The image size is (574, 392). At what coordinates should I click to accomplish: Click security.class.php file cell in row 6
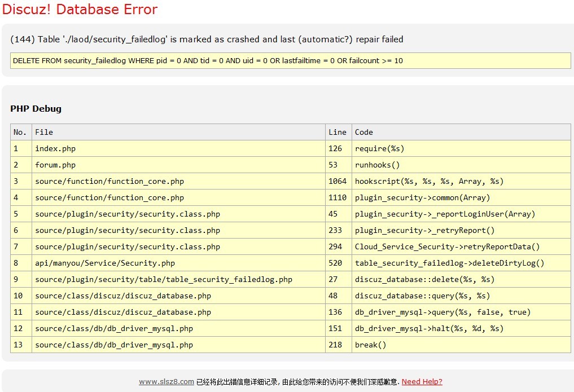tap(179, 230)
